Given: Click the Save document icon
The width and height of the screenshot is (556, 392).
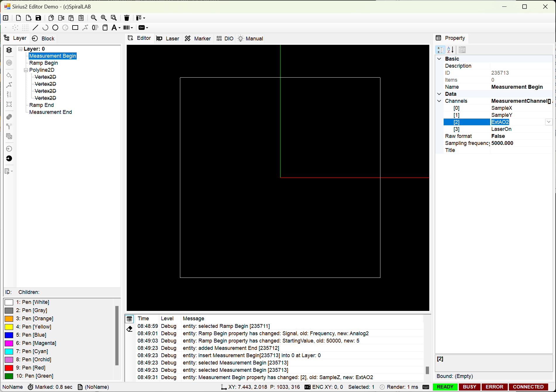Looking at the screenshot, I should coord(38,18).
